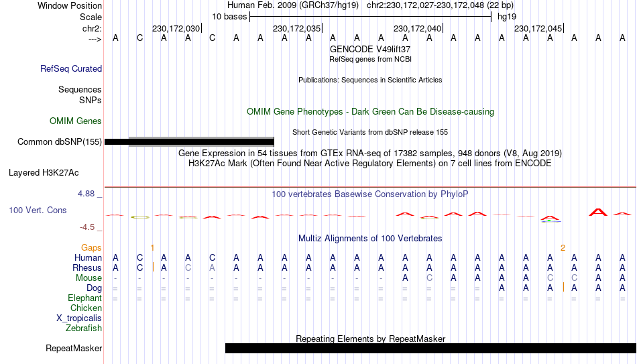Select the Common dbSNP(155) track label

59,142
